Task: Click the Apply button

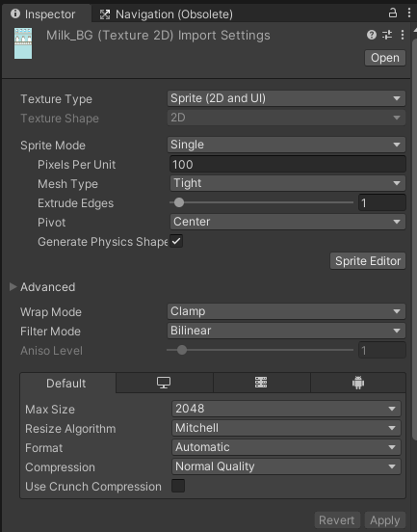Action: (385, 520)
